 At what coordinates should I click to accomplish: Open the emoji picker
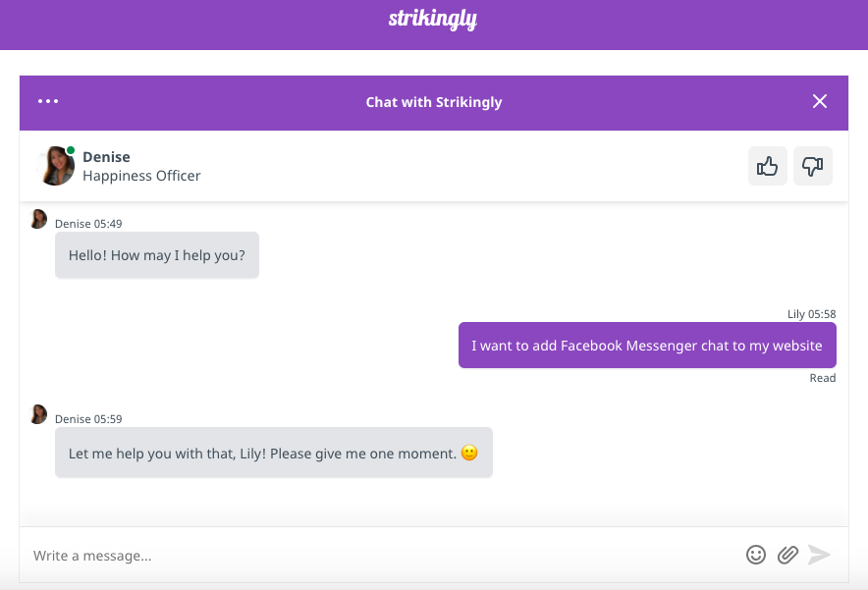click(756, 555)
